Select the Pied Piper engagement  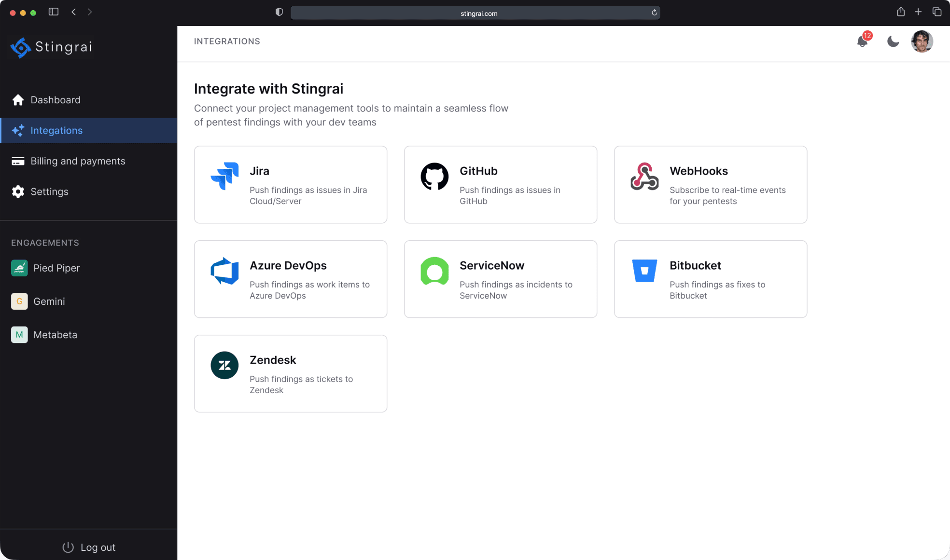(56, 268)
